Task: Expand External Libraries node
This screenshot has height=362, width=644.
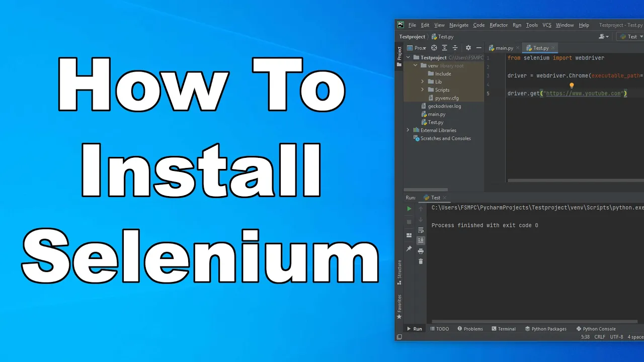Action: tap(409, 130)
